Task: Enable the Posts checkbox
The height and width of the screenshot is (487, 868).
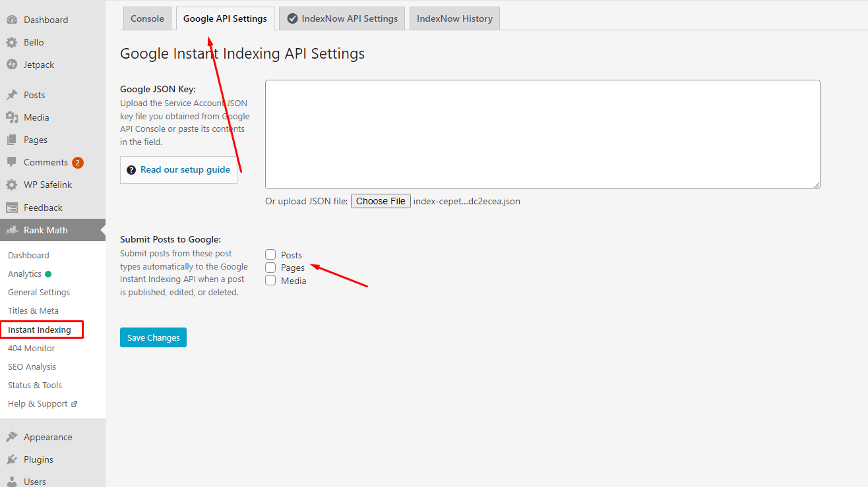Action: pyautogui.click(x=270, y=254)
